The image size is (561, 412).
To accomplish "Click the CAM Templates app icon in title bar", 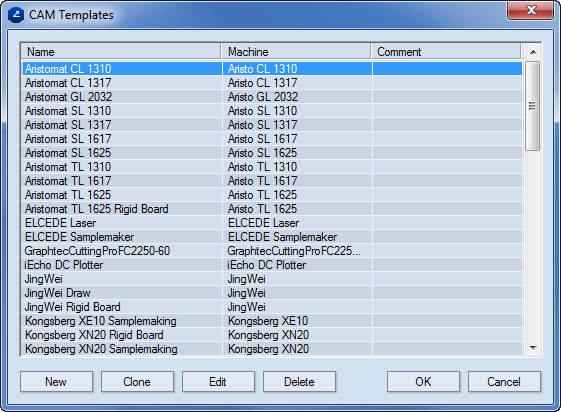I will coord(16,15).
